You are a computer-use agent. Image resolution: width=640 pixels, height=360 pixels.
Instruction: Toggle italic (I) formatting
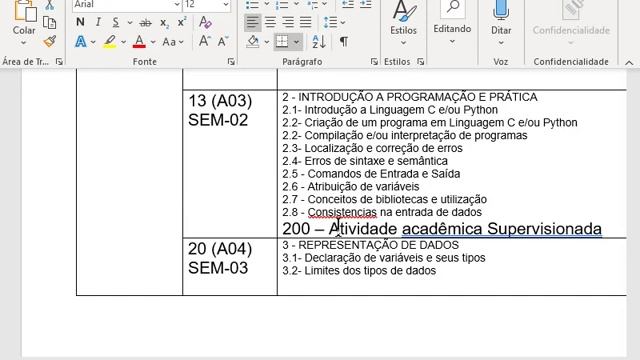click(x=98, y=22)
